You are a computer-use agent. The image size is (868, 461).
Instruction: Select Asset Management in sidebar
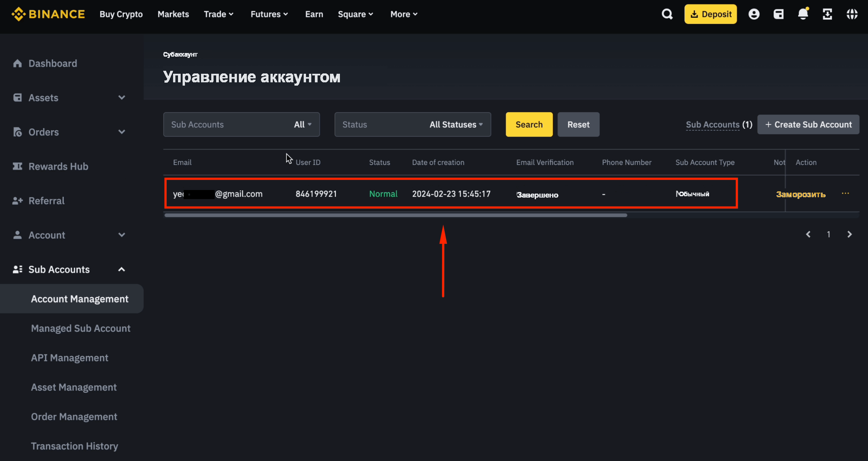pyautogui.click(x=74, y=387)
